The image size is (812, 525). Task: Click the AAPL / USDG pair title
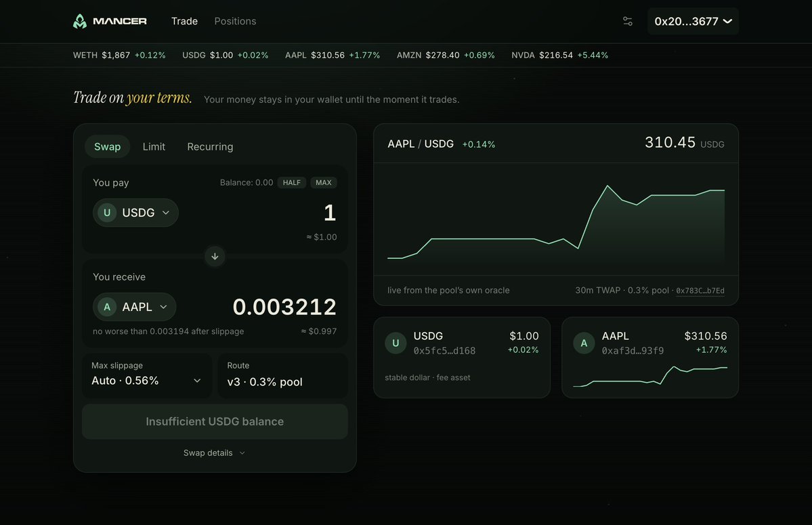pyautogui.click(x=421, y=144)
